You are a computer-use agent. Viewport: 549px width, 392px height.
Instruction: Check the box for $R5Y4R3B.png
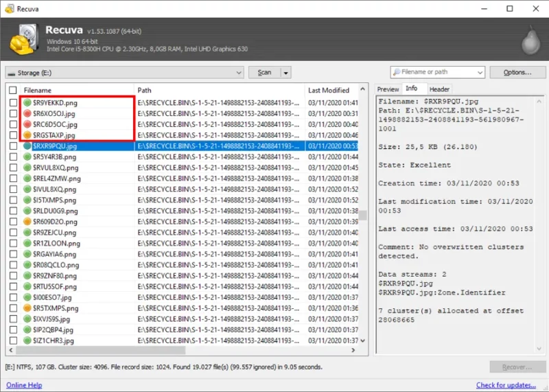coord(13,157)
